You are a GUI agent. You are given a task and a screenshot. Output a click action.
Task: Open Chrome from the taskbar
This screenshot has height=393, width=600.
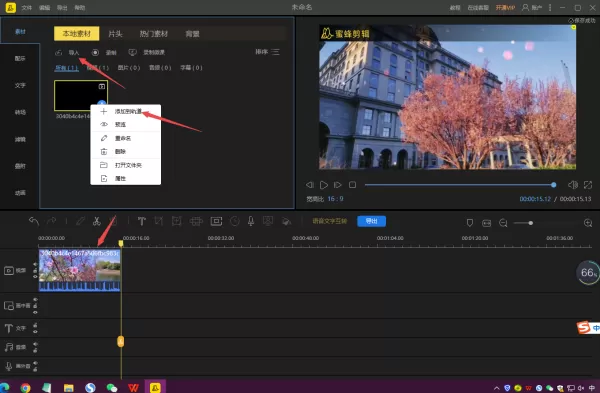[26, 388]
